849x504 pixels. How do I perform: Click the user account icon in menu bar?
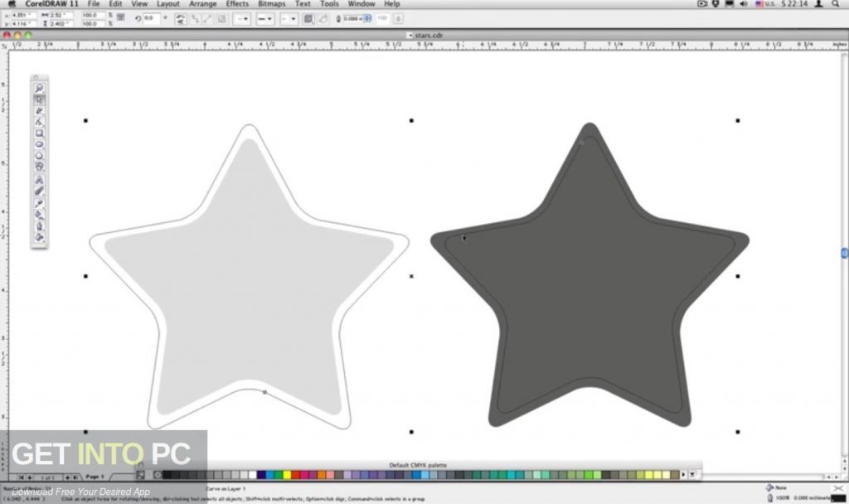coord(819,4)
